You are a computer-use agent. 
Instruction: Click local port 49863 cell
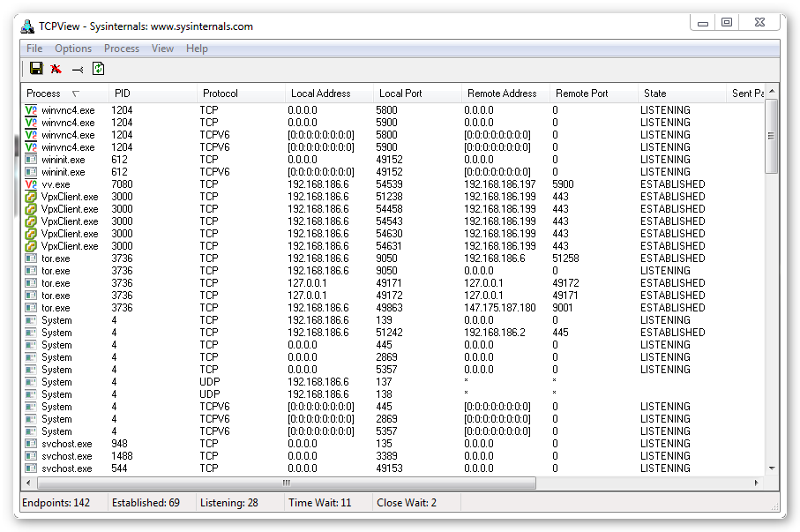point(389,308)
